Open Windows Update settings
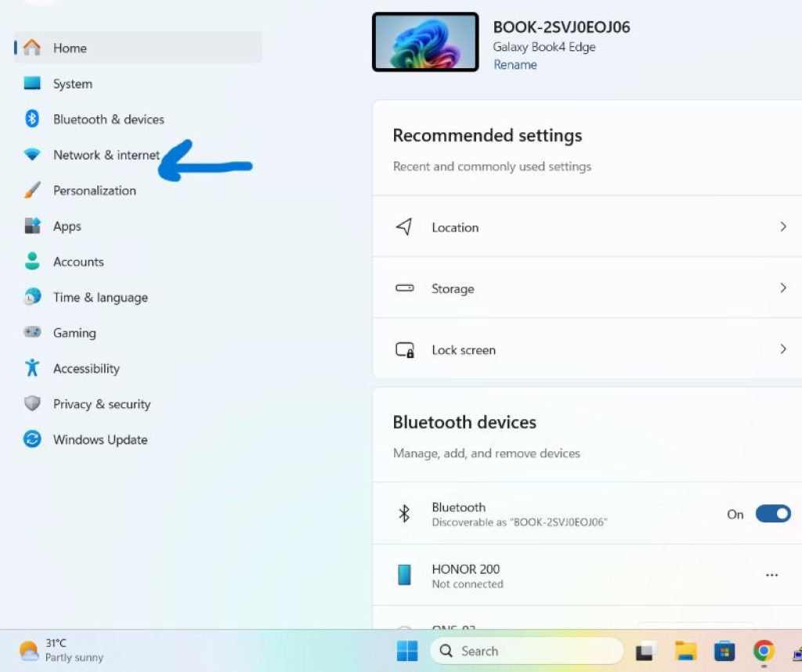802x672 pixels. pos(138,439)
